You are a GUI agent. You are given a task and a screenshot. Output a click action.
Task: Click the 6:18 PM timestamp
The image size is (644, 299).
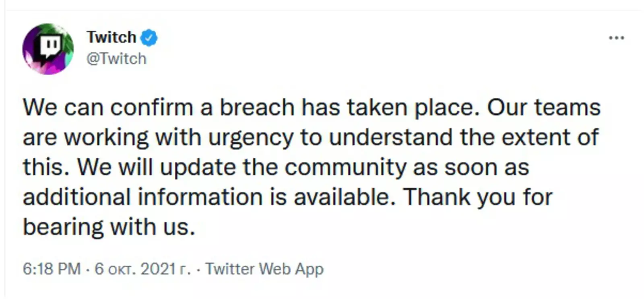coord(52,269)
